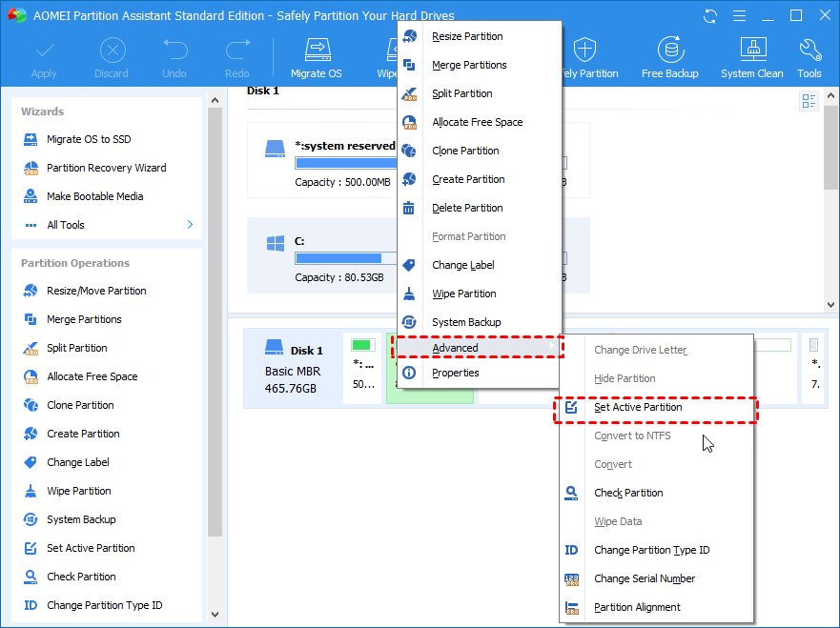Screen dimensions: 840x628
Task: Click the Discard toolbar icon
Action: click(112, 51)
